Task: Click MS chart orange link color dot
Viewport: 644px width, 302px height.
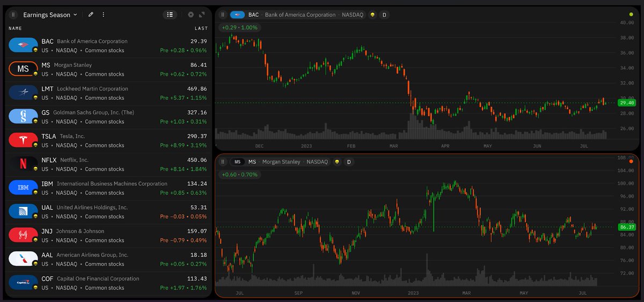Action: (631, 161)
